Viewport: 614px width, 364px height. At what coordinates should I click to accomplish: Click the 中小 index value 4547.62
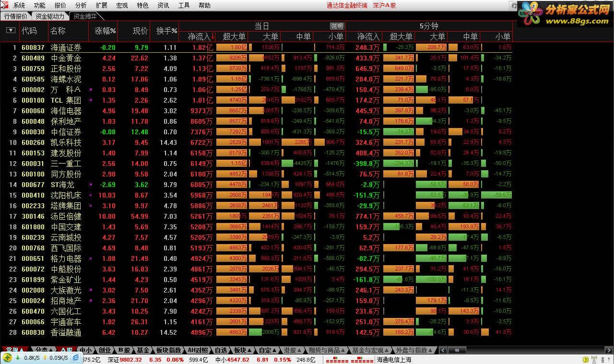pyautogui.click(x=238, y=360)
